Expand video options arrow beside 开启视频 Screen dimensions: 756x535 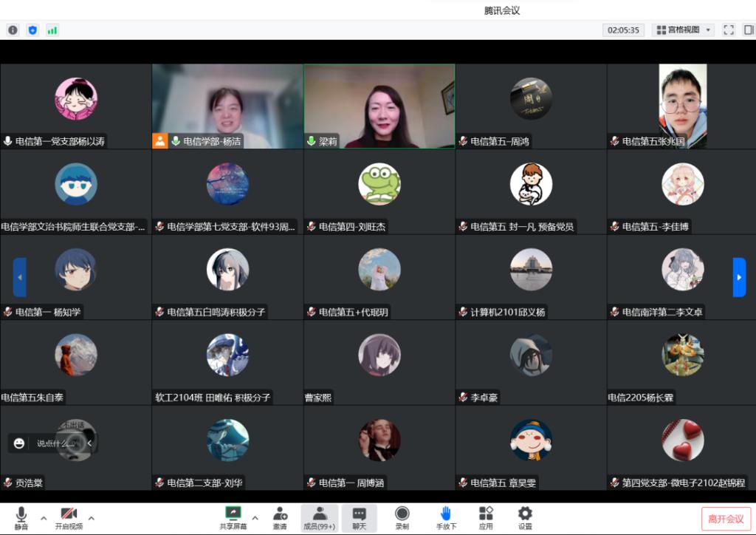pos(92,518)
